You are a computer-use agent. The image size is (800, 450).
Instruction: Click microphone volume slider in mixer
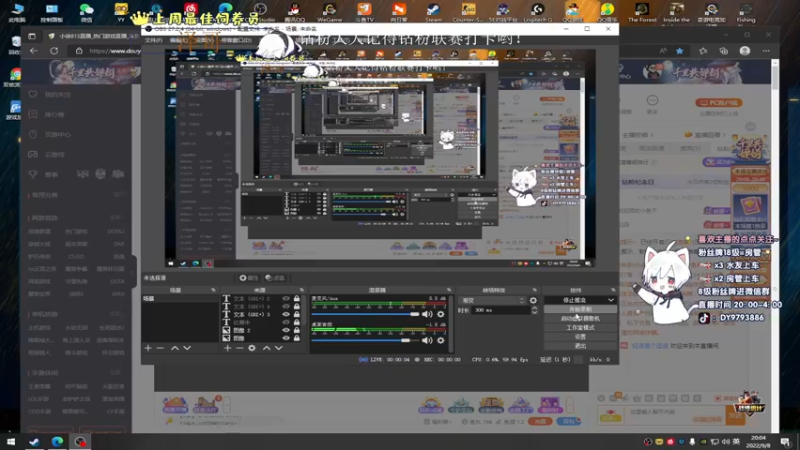365,314
